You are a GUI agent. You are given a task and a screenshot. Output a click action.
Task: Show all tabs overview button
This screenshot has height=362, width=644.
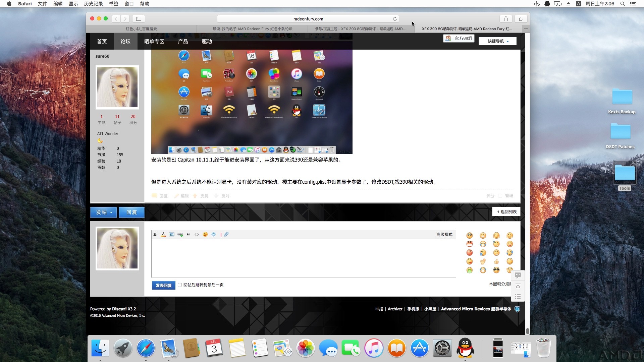pyautogui.click(x=521, y=19)
